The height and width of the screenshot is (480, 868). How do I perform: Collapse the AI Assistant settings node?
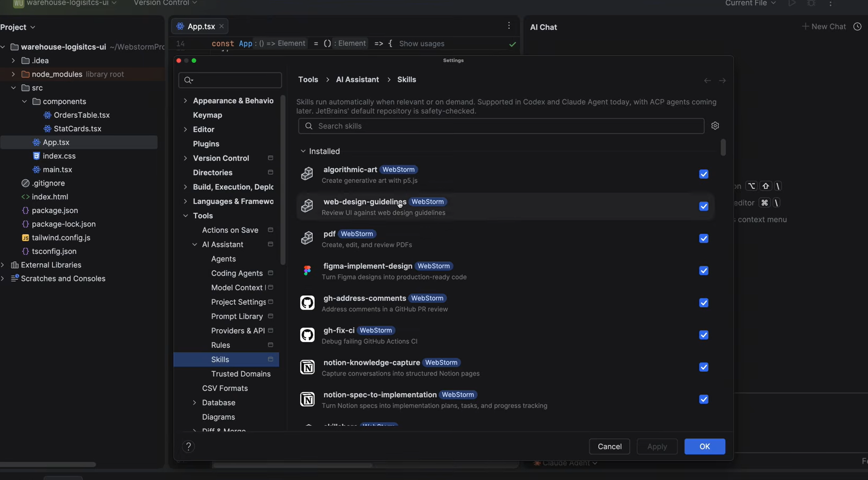click(194, 244)
